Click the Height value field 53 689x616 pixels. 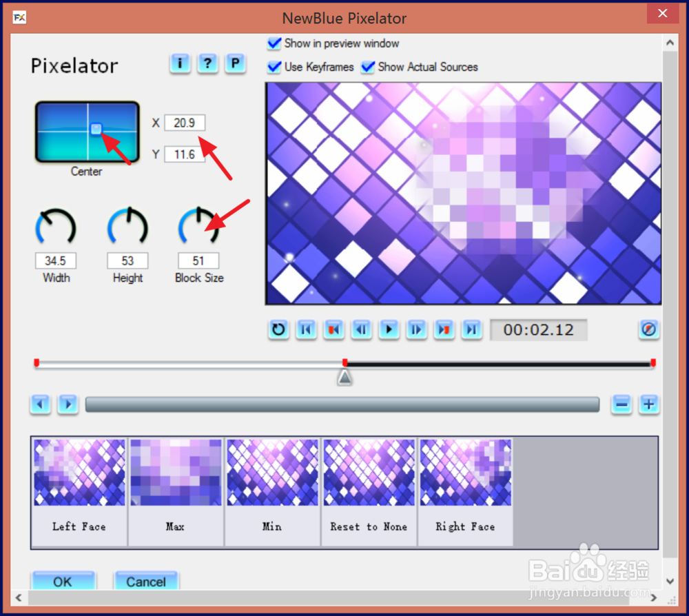tap(127, 260)
